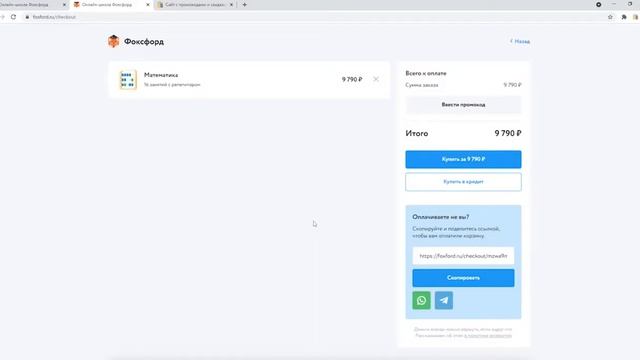Click the Итого total amount 9 790 ₽

click(x=508, y=133)
